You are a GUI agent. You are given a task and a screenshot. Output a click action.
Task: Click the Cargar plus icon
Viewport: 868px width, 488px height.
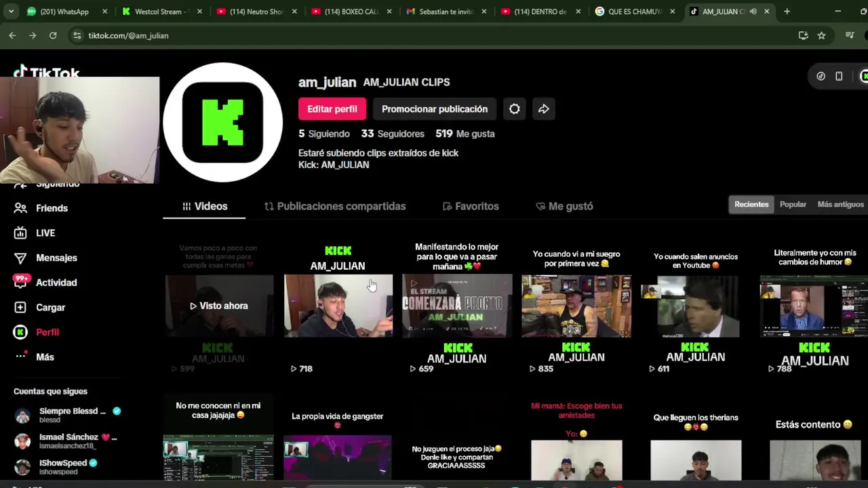(20, 307)
